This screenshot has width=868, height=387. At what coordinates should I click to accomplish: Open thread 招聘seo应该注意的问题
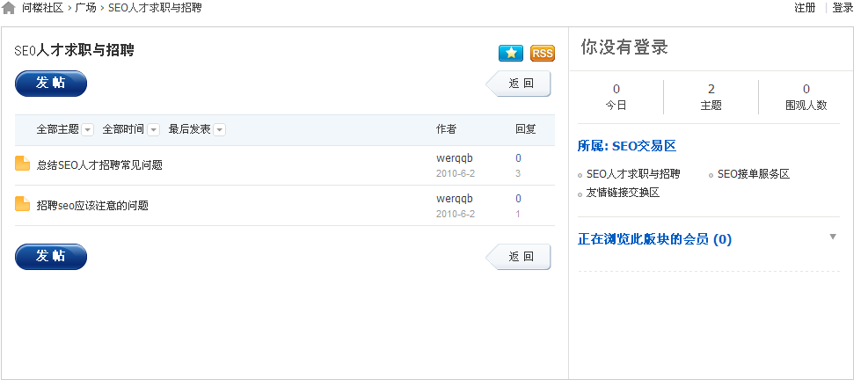(x=92, y=206)
